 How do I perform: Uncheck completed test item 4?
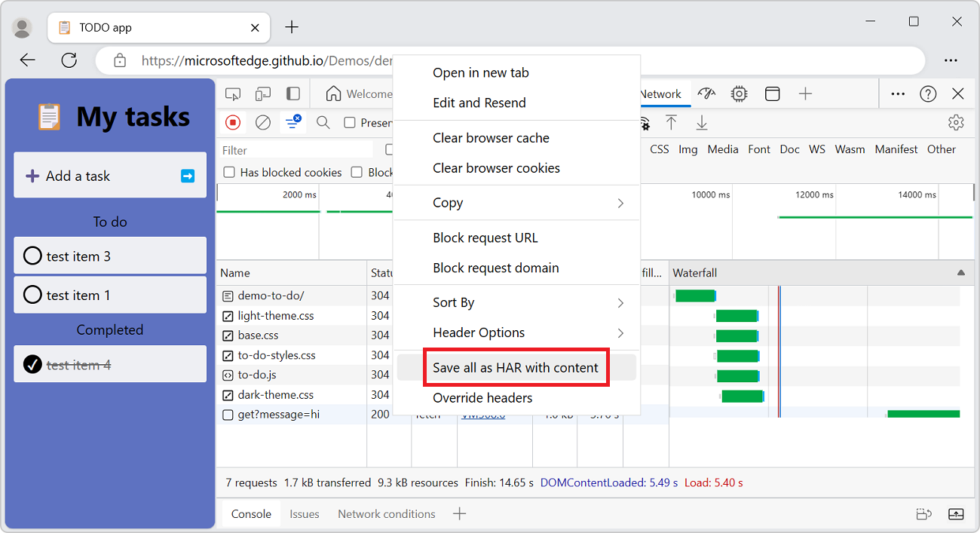tap(32, 365)
